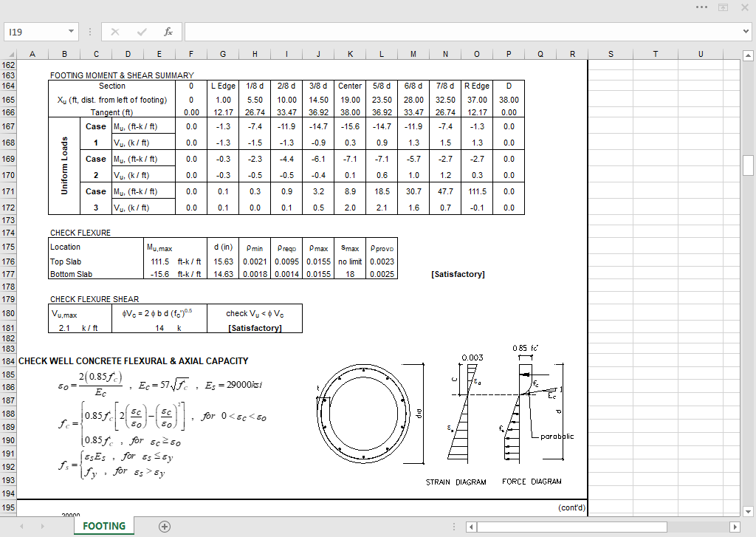Click 'CHECK WELL CONCRETE FLEXURAL & AXIAL CAPACITY' heading

(x=133, y=361)
